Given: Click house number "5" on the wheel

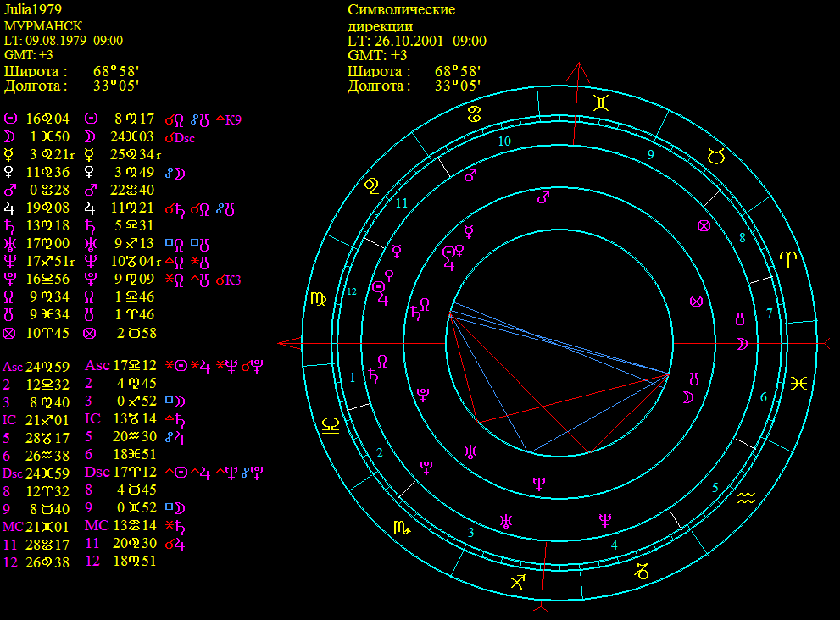Looking at the screenshot, I should coord(715,488).
